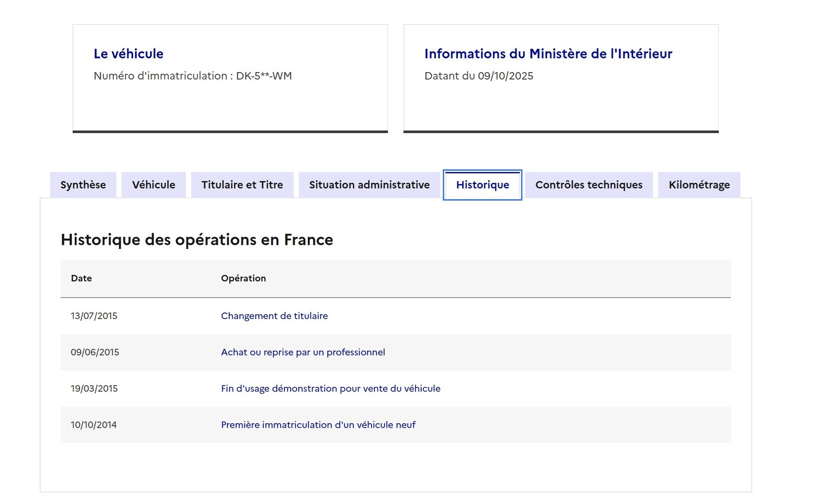The height and width of the screenshot is (504, 813).
Task: Click Informations du Ministère de l'Intérieur heading
Action: click(548, 54)
